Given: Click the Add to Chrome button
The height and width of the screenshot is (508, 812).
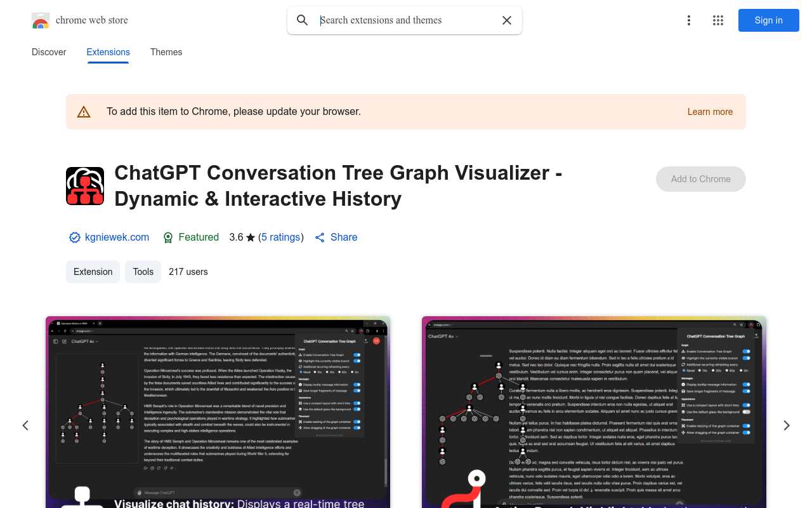Looking at the screenshot, I should [701, 179].
